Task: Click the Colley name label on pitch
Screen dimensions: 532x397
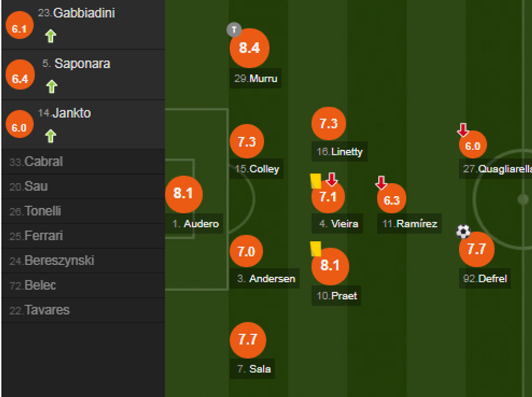Action: (x=257, y=169)
